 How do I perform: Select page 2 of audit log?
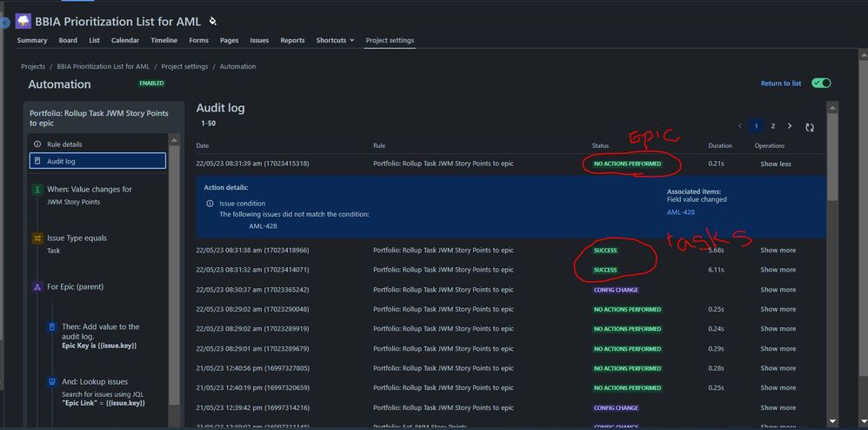(773, 126)
